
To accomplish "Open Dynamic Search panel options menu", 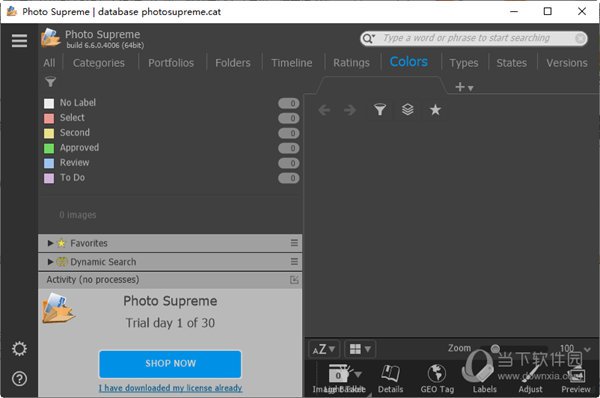I will point(294,262).
